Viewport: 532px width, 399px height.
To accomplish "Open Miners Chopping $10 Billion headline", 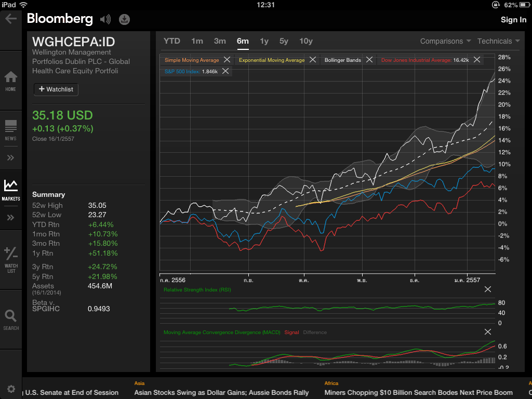I will [x=418, y=393].
